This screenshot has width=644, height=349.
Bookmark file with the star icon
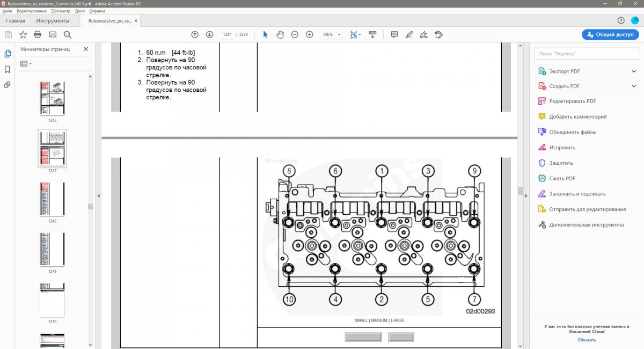23,34
